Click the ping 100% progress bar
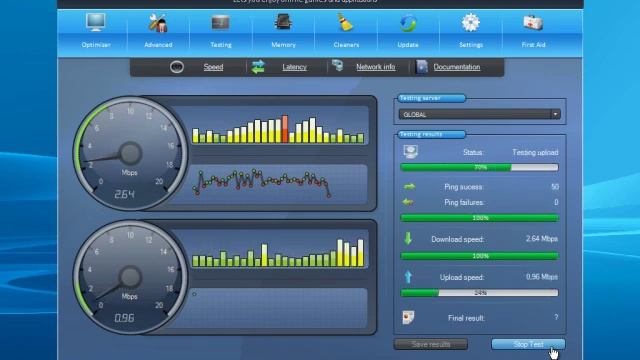The image size is (640, 360). coord(479,218)
